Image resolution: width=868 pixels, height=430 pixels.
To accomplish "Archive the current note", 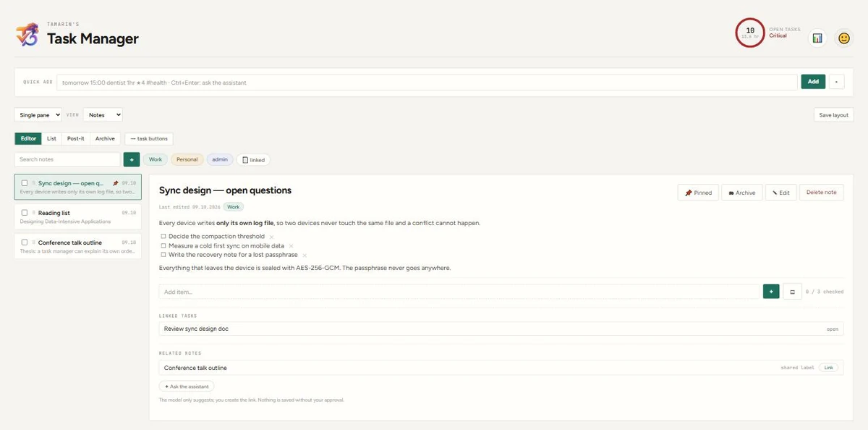I will pos(741,193).
